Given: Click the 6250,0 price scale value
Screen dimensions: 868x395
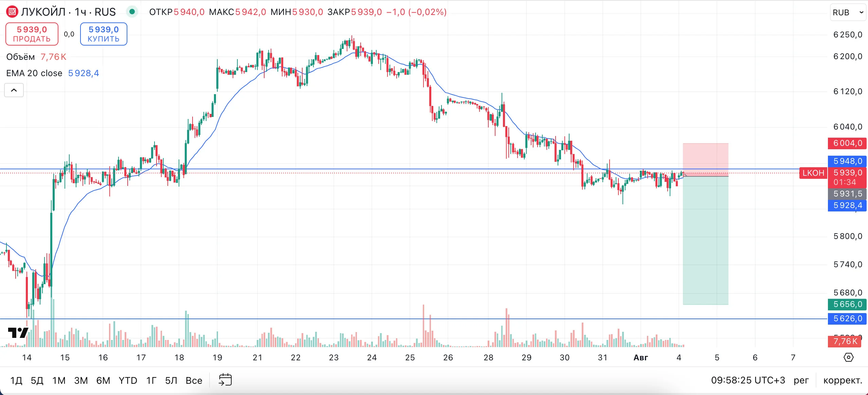Looking at the screenshot, I should tap(848, 35).
